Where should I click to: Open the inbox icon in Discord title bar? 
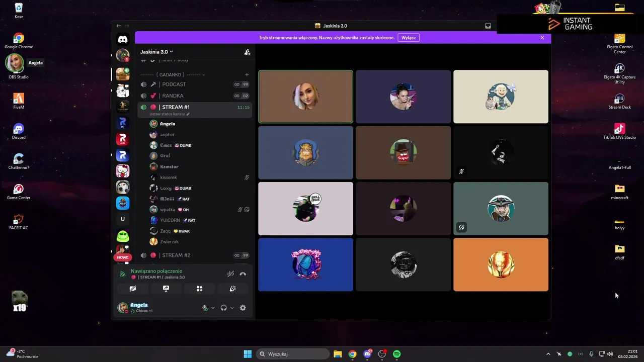point(488,26)
